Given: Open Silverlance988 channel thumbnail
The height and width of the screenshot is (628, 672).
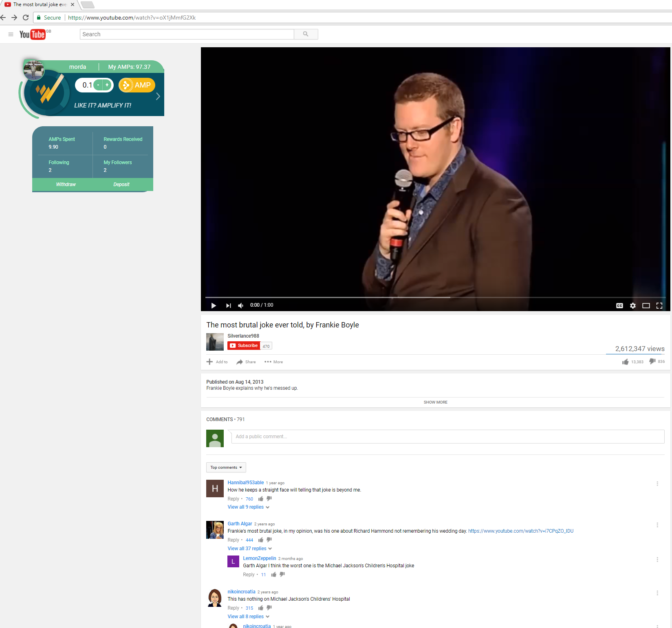Looking at the screenshot, I should [x=215, y=342].
